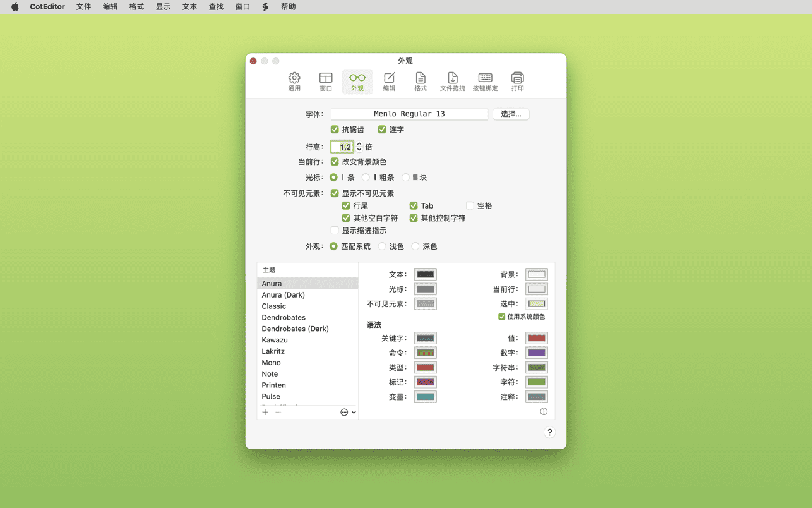Screen dimensions: 812x508
Task: Open the 格式 menu in menu bar
Action: [x=136, y=7]
